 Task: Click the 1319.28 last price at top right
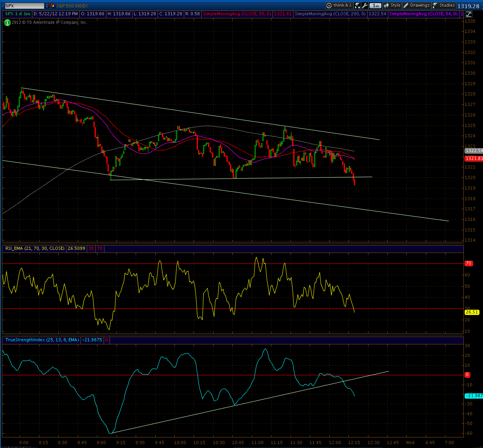click(x=469, y=6)
